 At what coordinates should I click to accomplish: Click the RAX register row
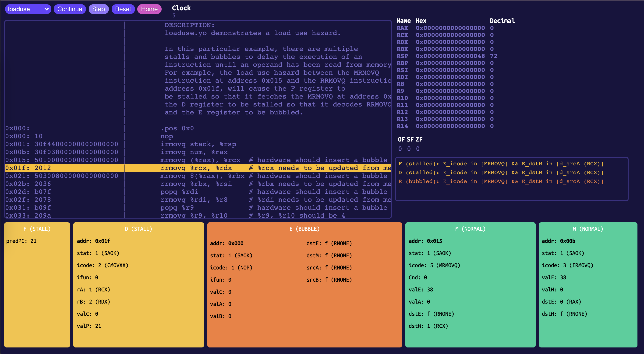(445, 28)
